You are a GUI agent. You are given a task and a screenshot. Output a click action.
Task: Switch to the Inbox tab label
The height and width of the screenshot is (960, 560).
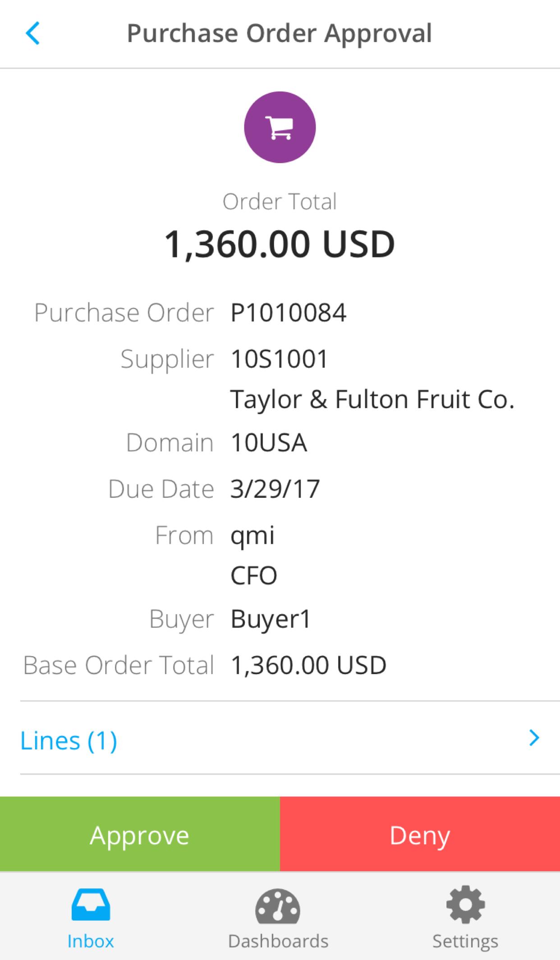pos(91,942)
